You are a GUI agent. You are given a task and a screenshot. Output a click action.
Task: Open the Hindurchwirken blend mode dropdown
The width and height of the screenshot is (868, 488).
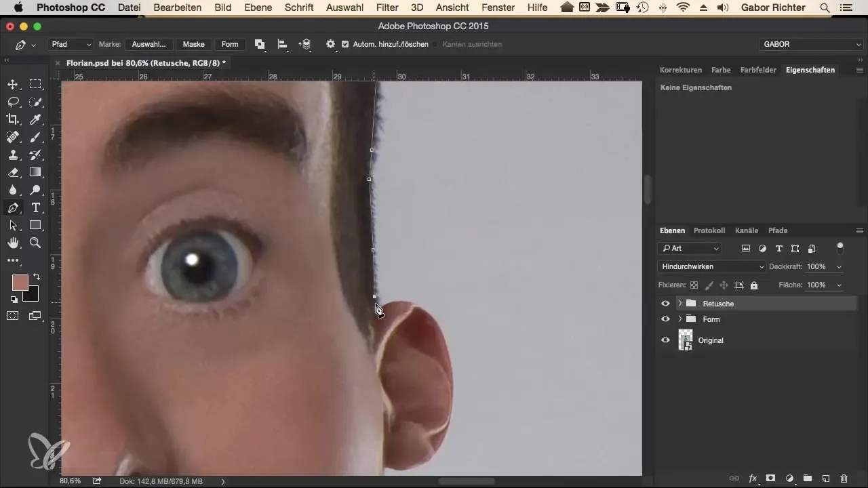coord(711,267)
